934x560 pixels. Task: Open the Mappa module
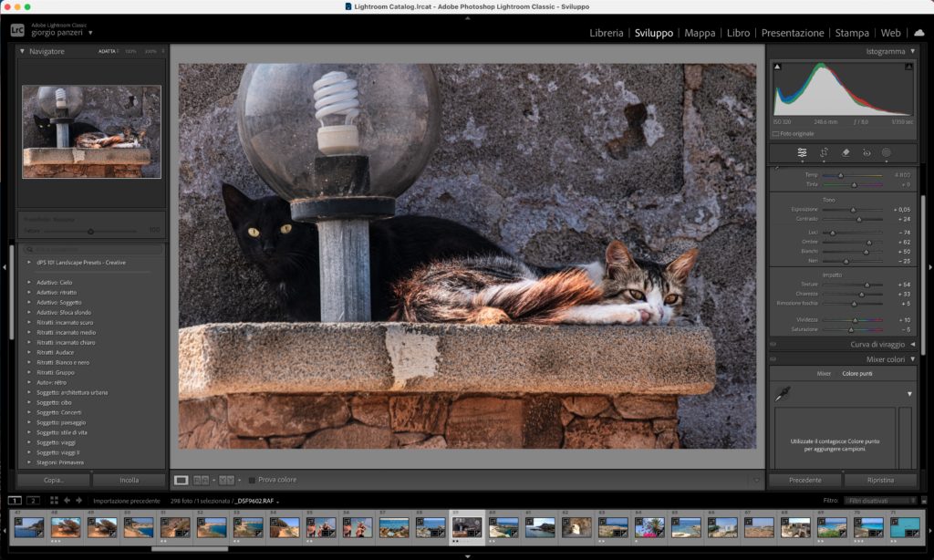click(700, 32)
